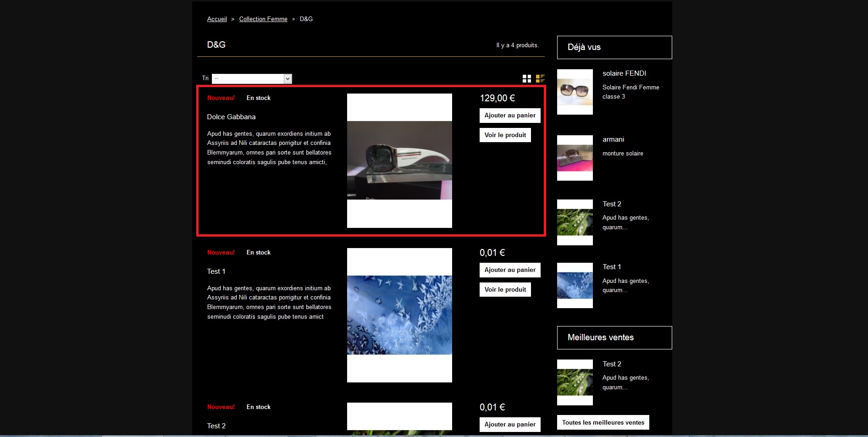Open Toutes les meilleures ventes
The width and height of the screenshot is (868, 437).
click(x=603, y=422)
